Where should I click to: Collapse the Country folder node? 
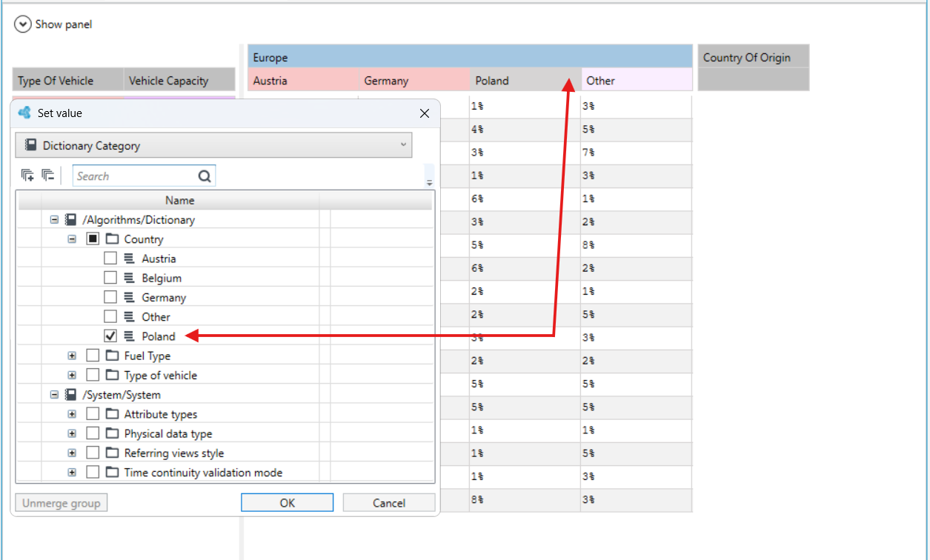[x=72, y=239]
